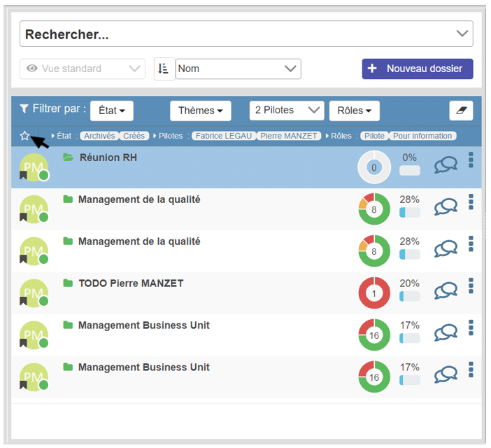Open three-dot menu for TODO Pierre MANZET
Viewport: 491px width, 448px height.
point(471,286)
